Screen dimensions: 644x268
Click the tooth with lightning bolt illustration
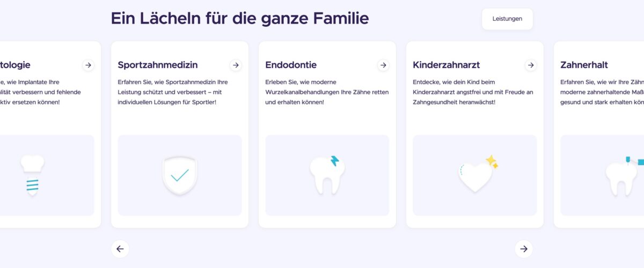point(327,175)
